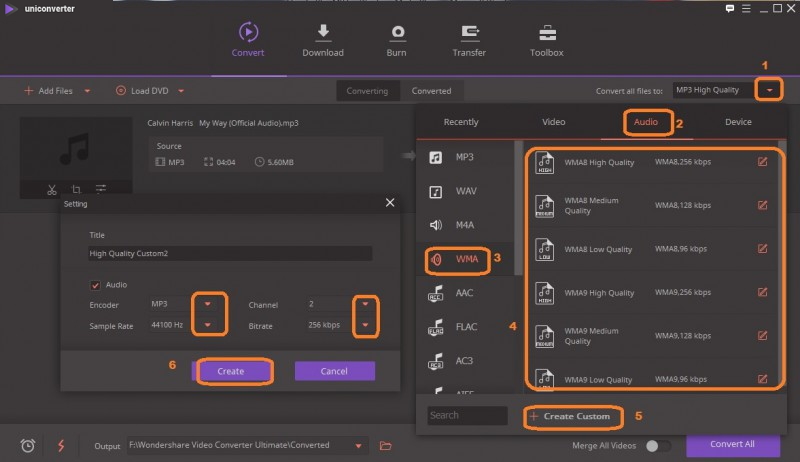Switch to the Audio tab
800x462 pixels.
tap(646, 122)
